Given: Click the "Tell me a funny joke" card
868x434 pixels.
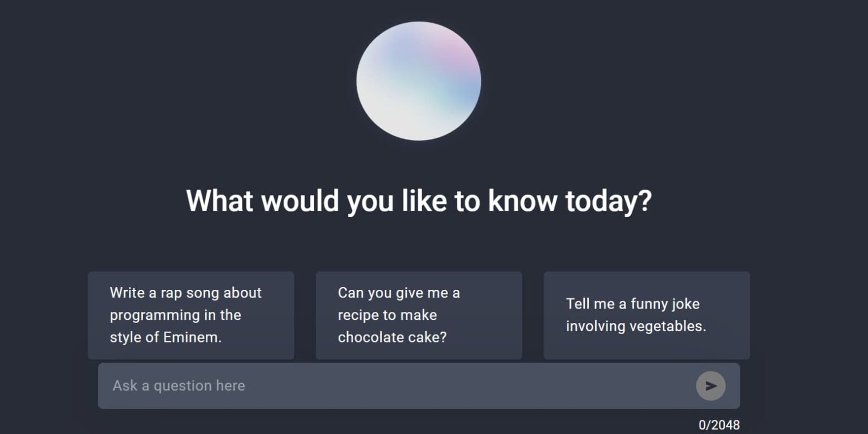Looking at the screenshot, I should tap(646, 315).
